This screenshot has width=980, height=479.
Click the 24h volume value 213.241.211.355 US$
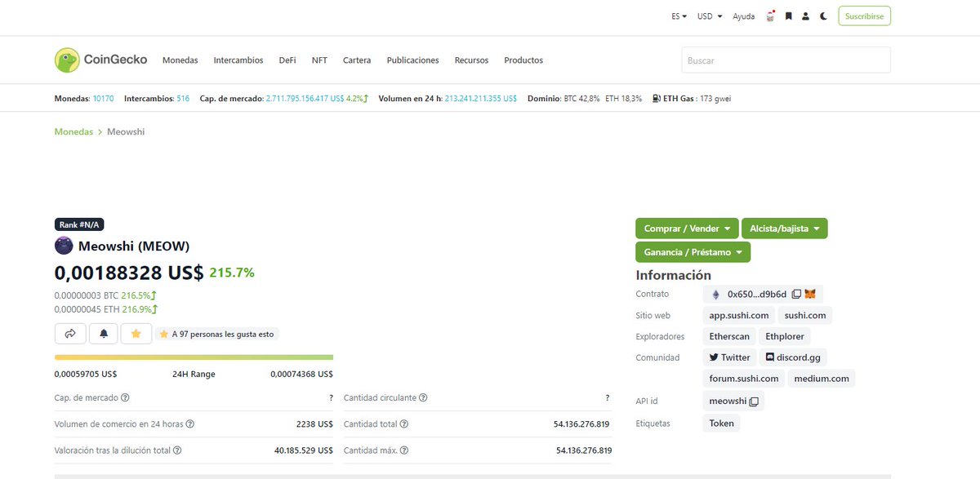tap(481, 99)
